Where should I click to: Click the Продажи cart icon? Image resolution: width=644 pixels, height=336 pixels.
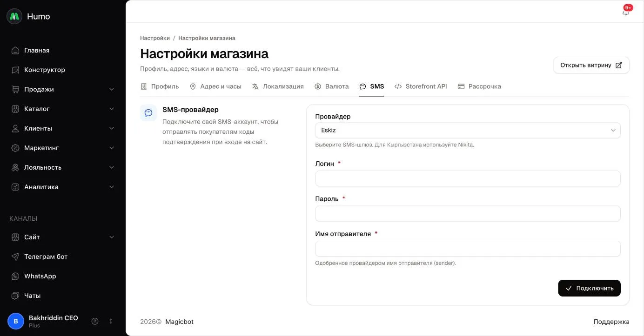tap(15, 89)
